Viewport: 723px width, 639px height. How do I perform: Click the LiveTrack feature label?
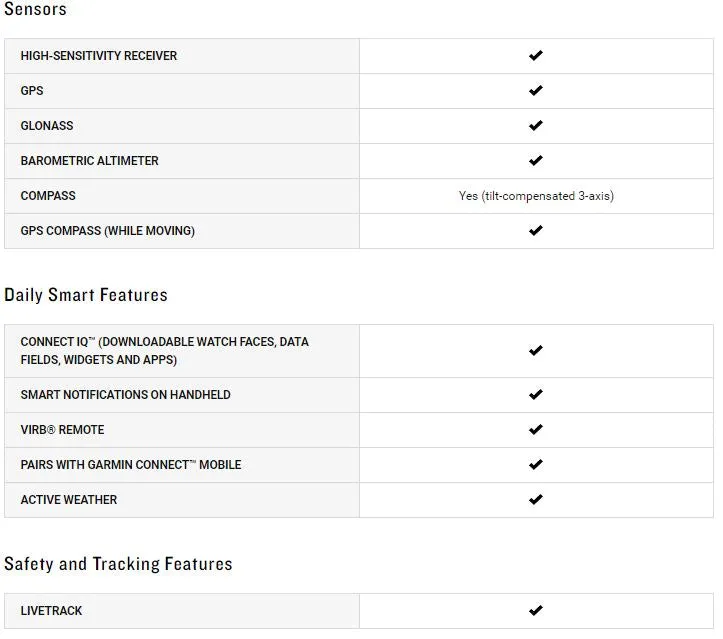[x=51, y=611]
